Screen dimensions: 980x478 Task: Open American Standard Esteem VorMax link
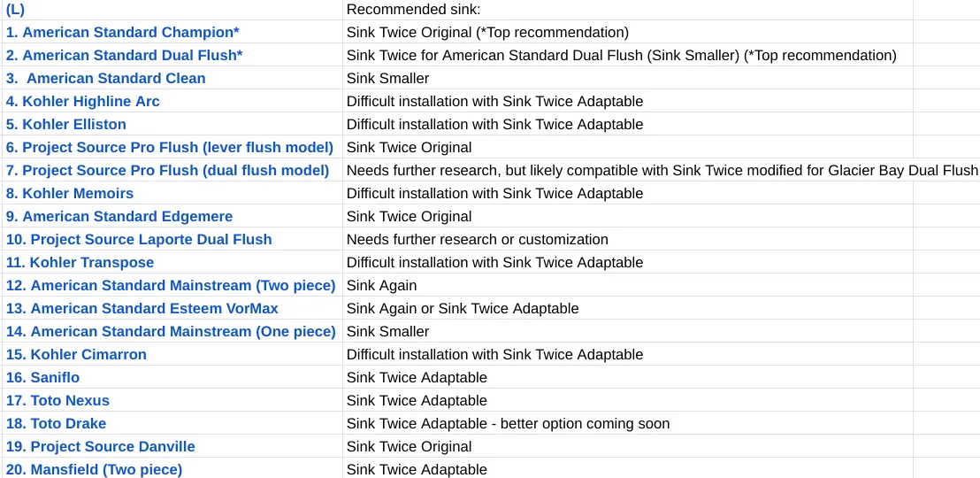[142, 309]
